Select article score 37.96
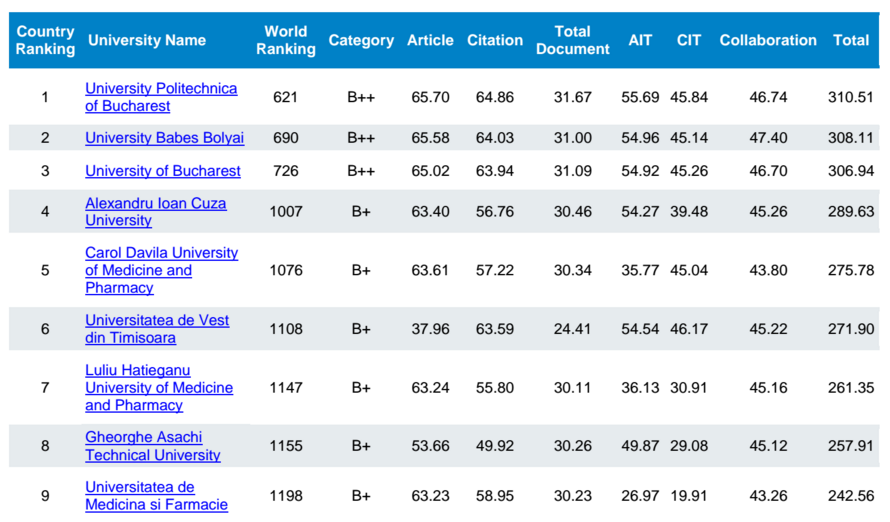Viewport: 890px width, 522px height. [430, 329]
